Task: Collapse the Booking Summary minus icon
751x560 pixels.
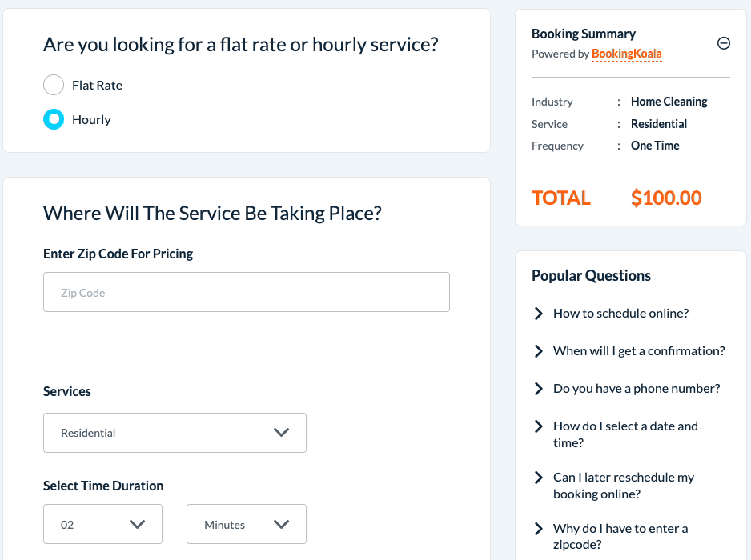Action: [723, 44]
